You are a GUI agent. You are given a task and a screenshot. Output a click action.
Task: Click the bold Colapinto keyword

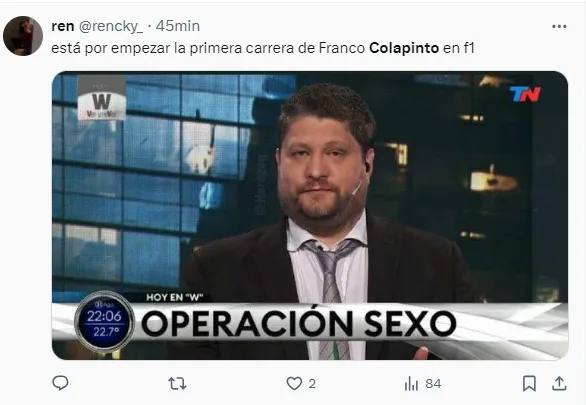[404, 48]
